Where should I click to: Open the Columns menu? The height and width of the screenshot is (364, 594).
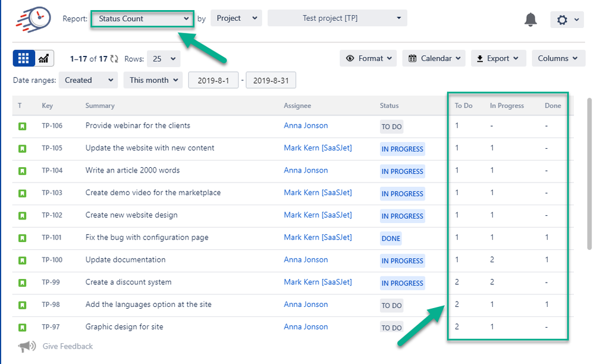pyautogui.click(x=558, y=58)
